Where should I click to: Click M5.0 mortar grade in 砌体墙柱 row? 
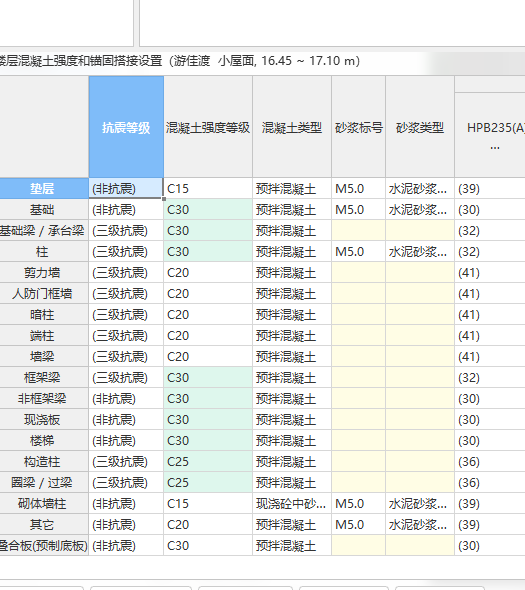tap(358, 504)
